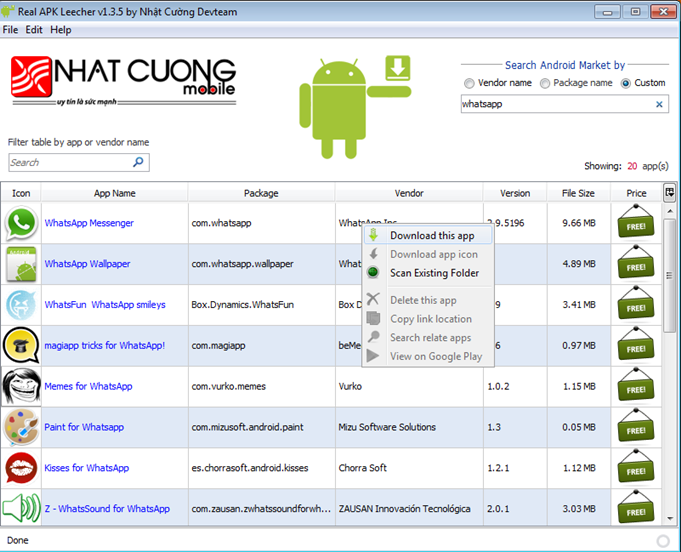Click the FREE price tag for magiapp tricks
681x552 pixels.
636,344
